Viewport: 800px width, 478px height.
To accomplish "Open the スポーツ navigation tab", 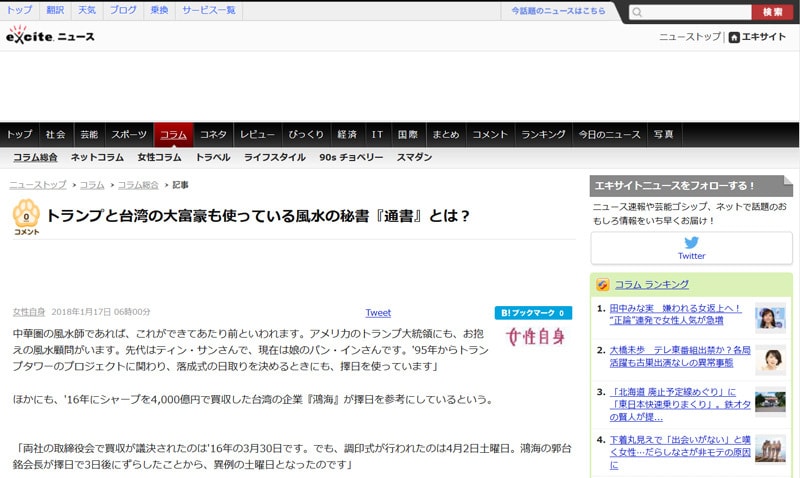I will pyautogui.click(x=128, y=134).
